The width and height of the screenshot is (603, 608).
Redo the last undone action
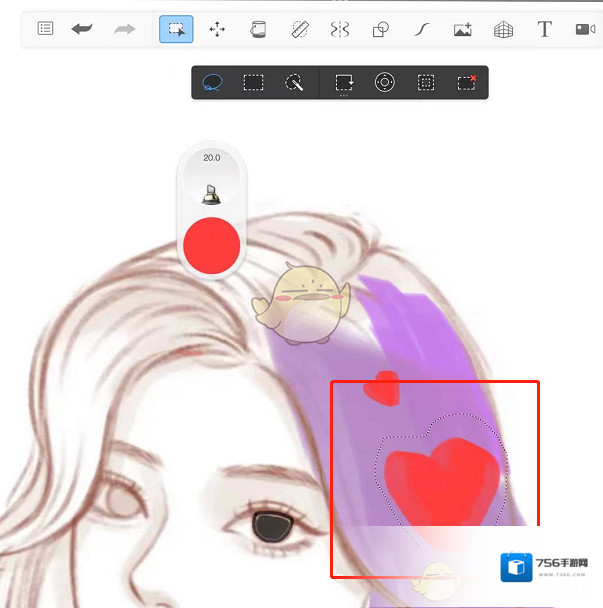pyautogui.click(x=124, y=29)
